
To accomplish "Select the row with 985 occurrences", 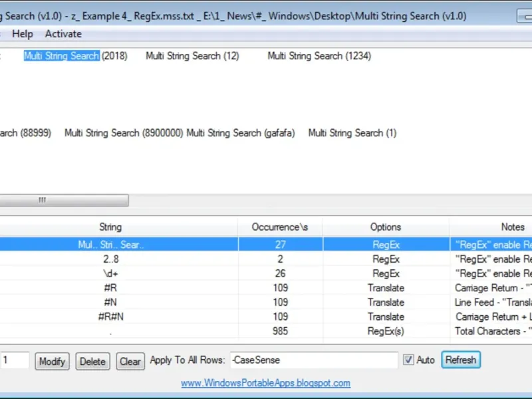I will (x=266, y=331).
